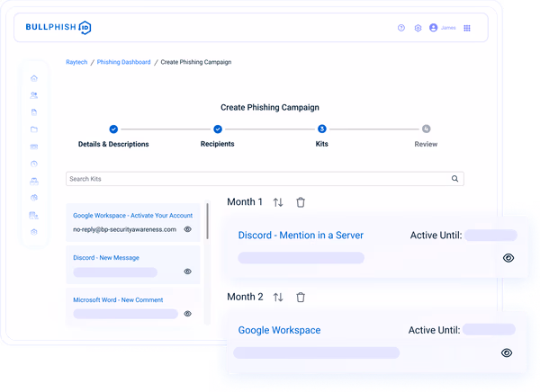The image size is (540, 392).
Task: Delete Month 1 with trash icon
Action: (x=301, y=202)
